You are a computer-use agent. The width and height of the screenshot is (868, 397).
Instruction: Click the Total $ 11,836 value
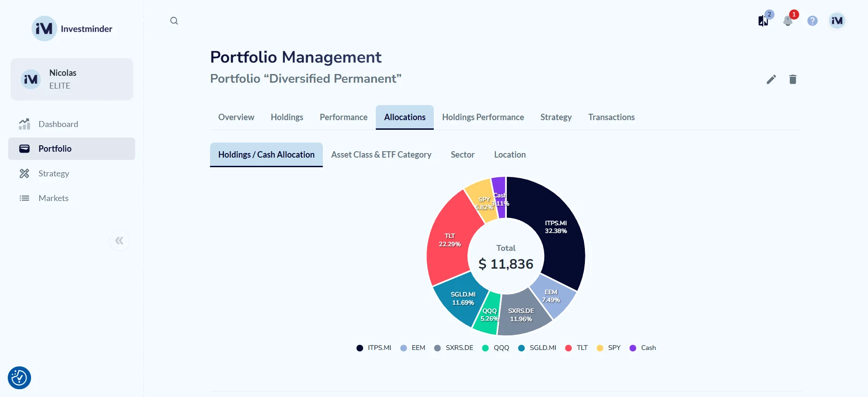click(x=506, y=264)
